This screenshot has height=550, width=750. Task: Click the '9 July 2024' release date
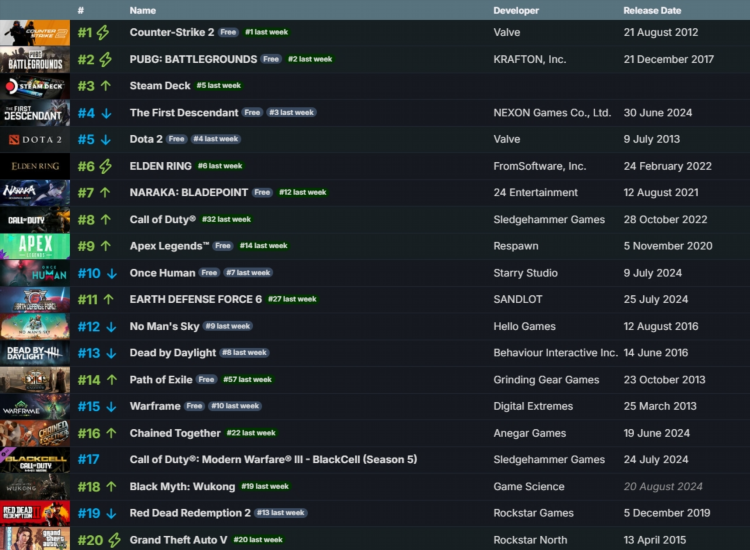coord(652,273)
